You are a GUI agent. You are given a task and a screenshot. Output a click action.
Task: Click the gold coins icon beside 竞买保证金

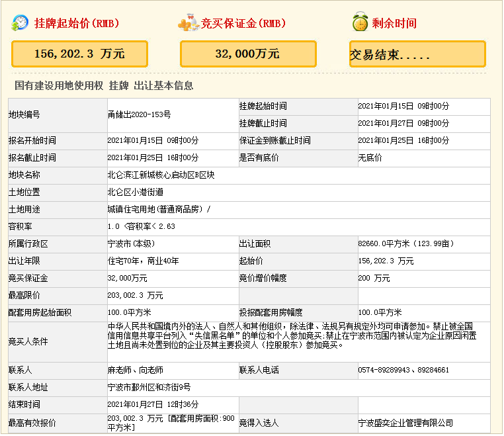(x=189, y=23)
